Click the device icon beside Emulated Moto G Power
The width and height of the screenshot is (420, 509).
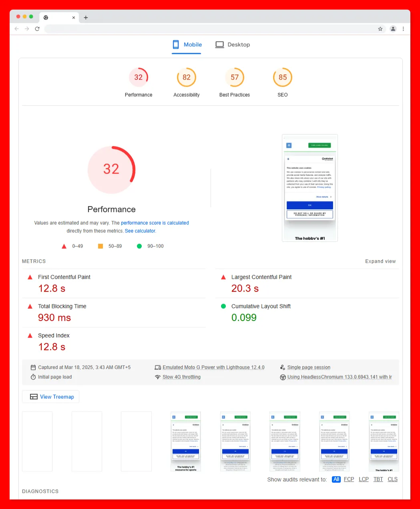pos(158,367)
